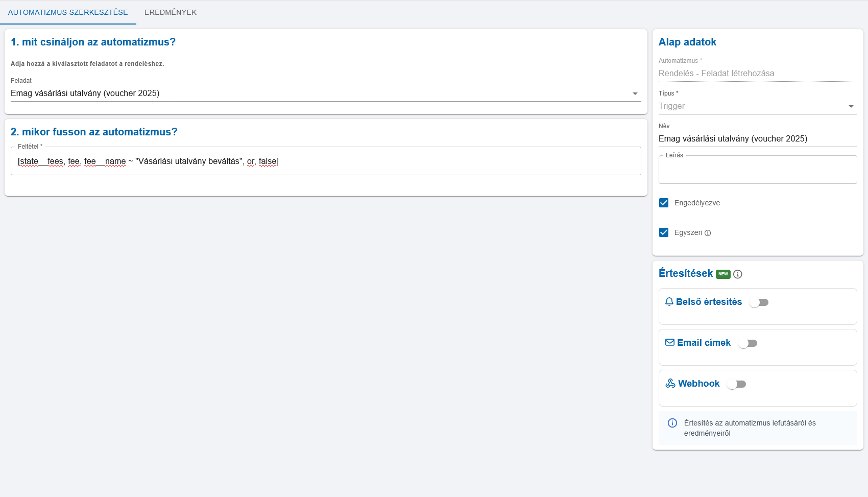The width and height of the screenshot is (868, 497).
Task: Expand the Feladat dropdown arrow
Action: pyautogui.click(x=635, y=93)
